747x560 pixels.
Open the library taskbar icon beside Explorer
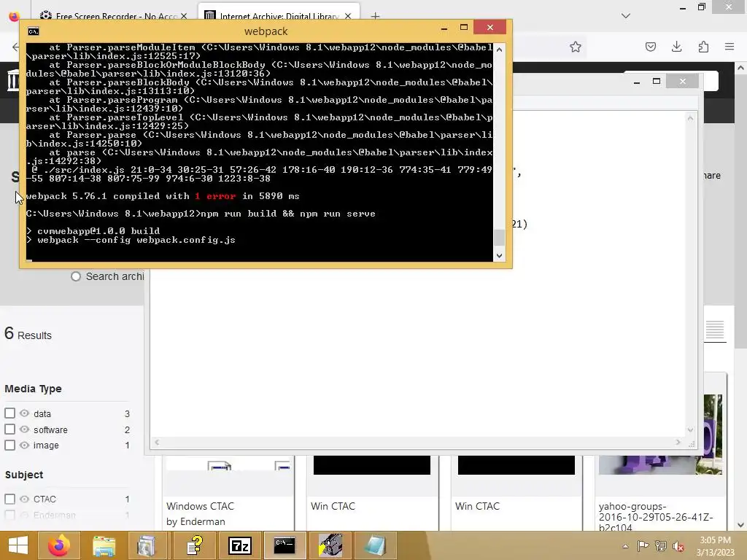point(149,545)
